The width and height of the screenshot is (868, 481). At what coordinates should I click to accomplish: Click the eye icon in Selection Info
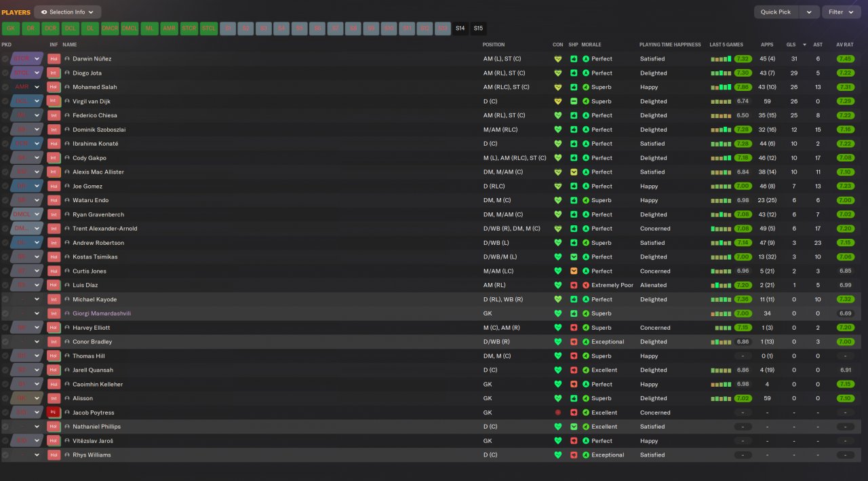tap(44, 12)
